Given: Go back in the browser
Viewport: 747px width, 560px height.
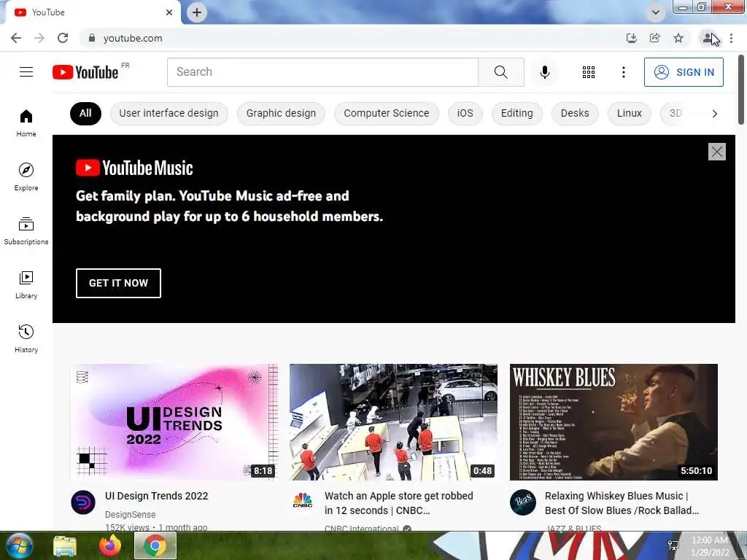Looking at the screenshot, I should [16, 38].
